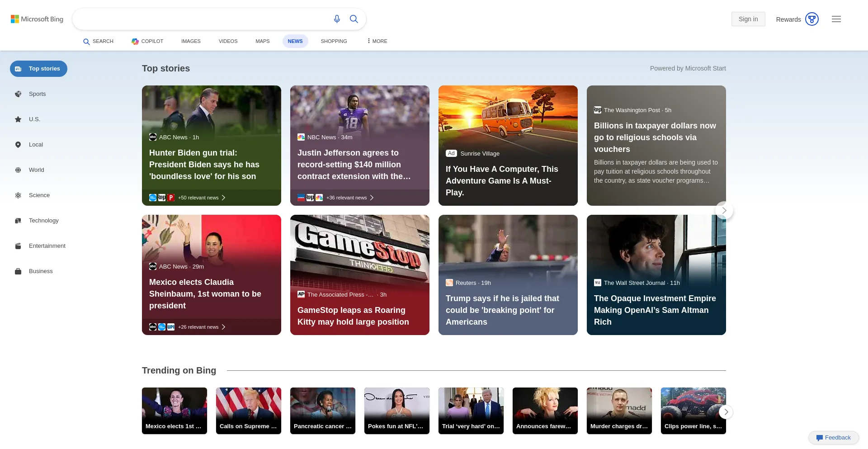
Task: Open Hunter Biden gun trial headline
Action: (204, 165)
